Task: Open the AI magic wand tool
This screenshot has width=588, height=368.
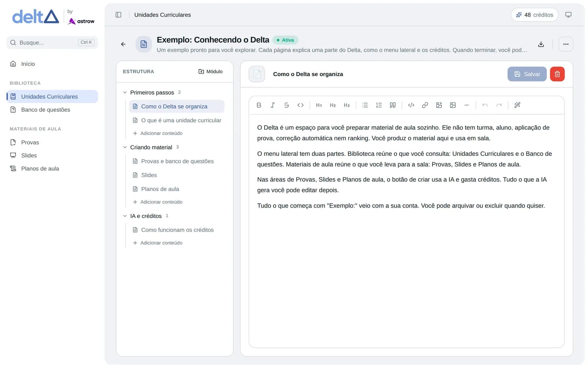Action: point(517,105)
